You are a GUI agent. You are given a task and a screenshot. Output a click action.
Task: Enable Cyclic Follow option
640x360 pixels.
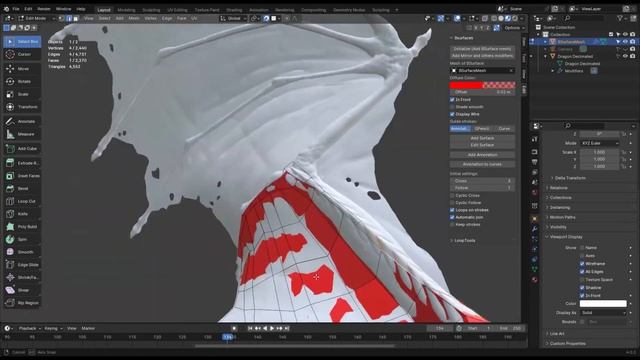pos(452,203)
